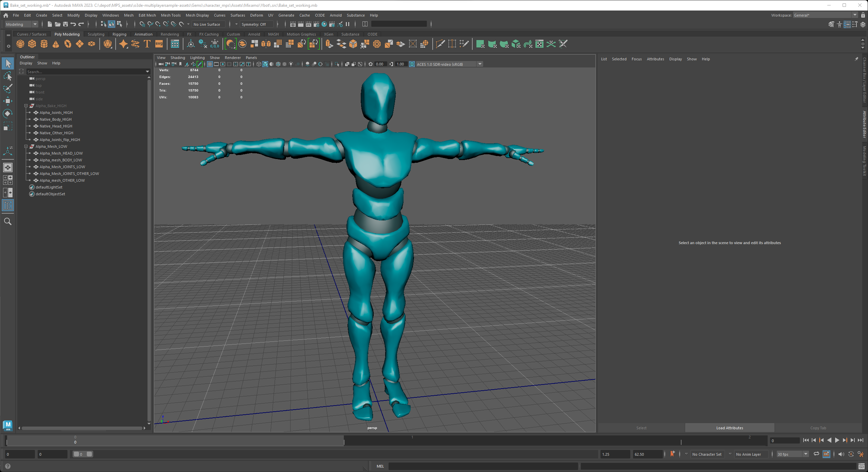The width and height of the screenshot is (868, 472).
Task: Click the UV Editor checker window icon
Action: click(x=539, y=44)
